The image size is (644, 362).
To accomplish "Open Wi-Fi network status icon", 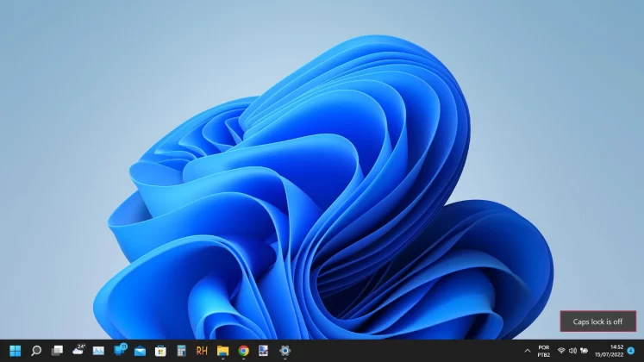I will [x=561, y=351].
